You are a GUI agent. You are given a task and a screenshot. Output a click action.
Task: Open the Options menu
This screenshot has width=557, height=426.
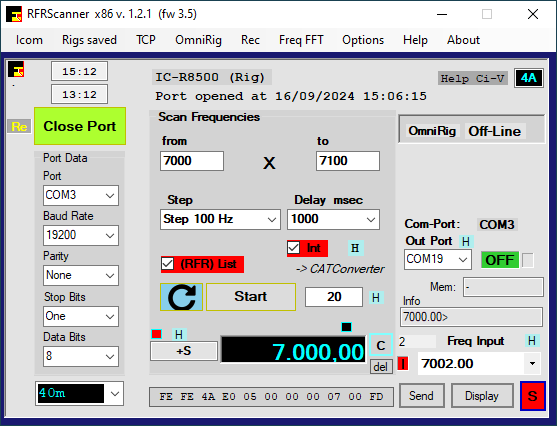[363, 40]
